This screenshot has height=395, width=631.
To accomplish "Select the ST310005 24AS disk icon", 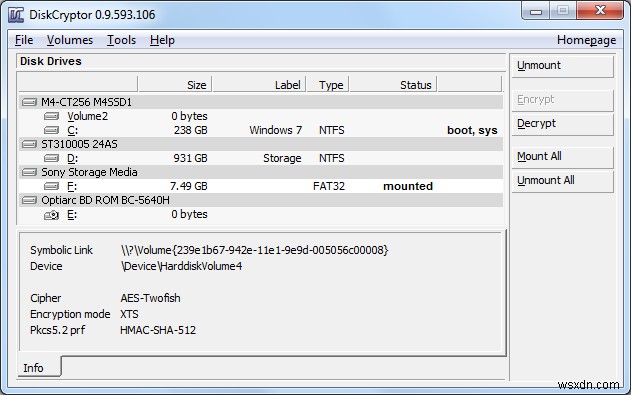I will (29, 144).
